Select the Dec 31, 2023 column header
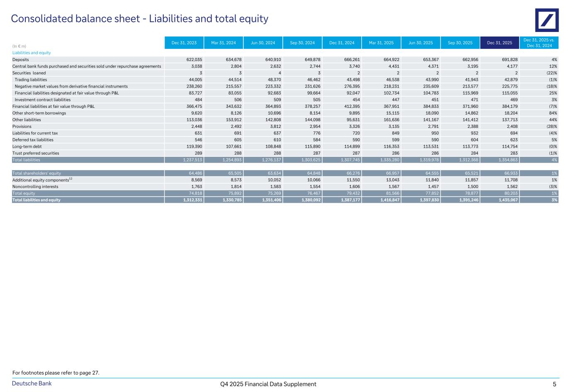The width and height of the screenshot is (566, 392). [184, 43]
